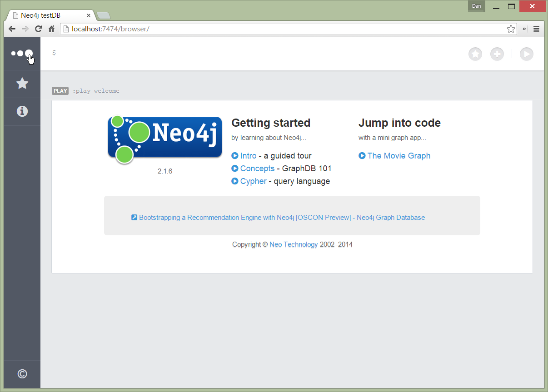Click the Neo4j logo image
The height and width of the screenshot is (392, 548).
pos(165,139)
